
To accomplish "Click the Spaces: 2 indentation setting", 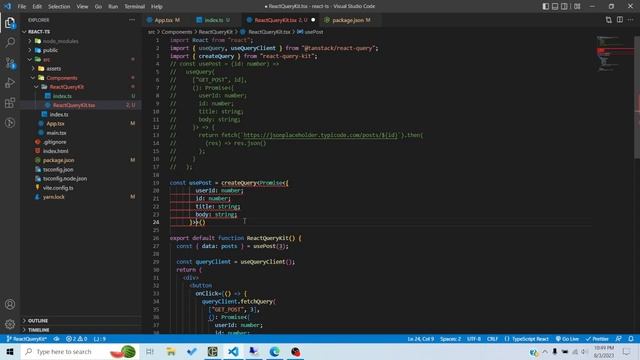I will coord(450,339).
